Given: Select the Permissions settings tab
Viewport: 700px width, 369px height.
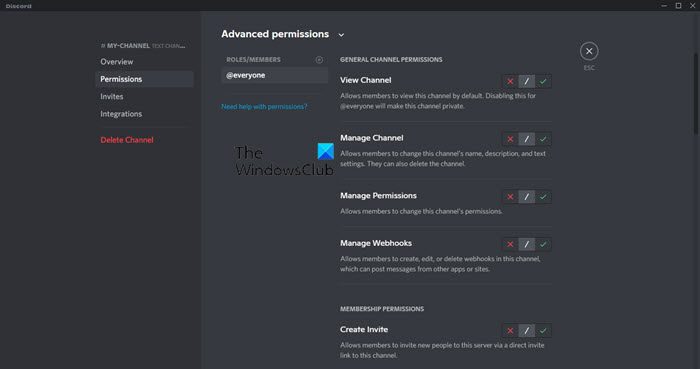Looking at the screenshot, I should [144, 79].
